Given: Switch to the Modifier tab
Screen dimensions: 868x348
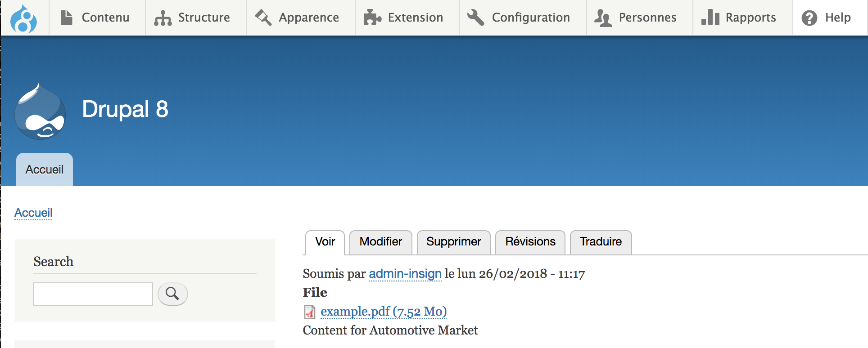Looking at the screenshot, I should pyautogui.click(x=381, y=242).
